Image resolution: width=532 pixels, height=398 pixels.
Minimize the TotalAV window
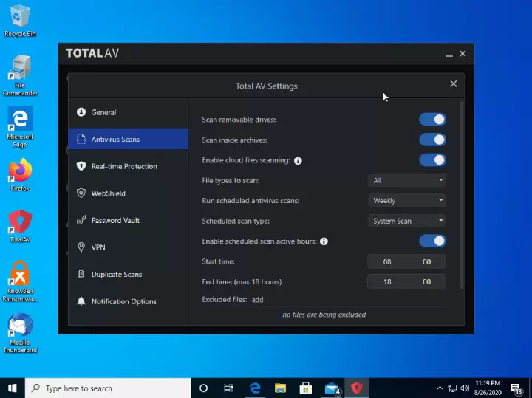pos(449,54)
